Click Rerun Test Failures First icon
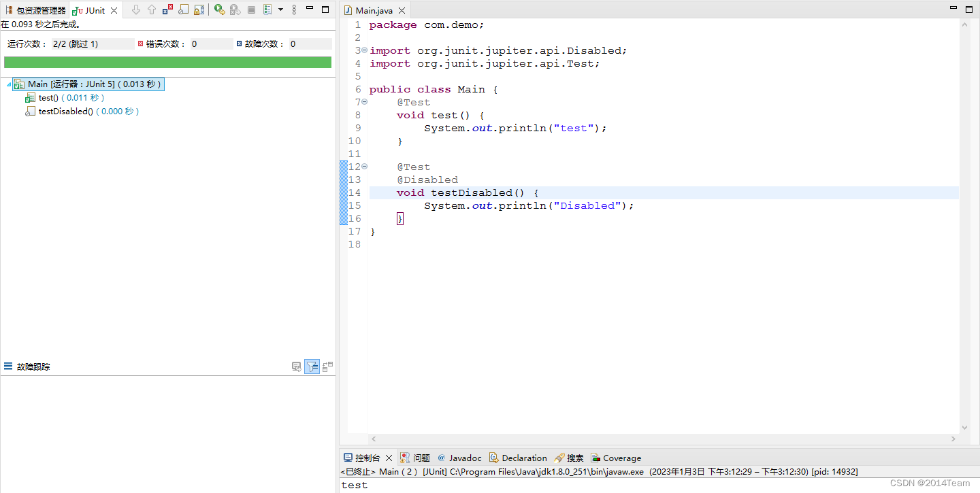The image size is (980, 493). [235, 10]
